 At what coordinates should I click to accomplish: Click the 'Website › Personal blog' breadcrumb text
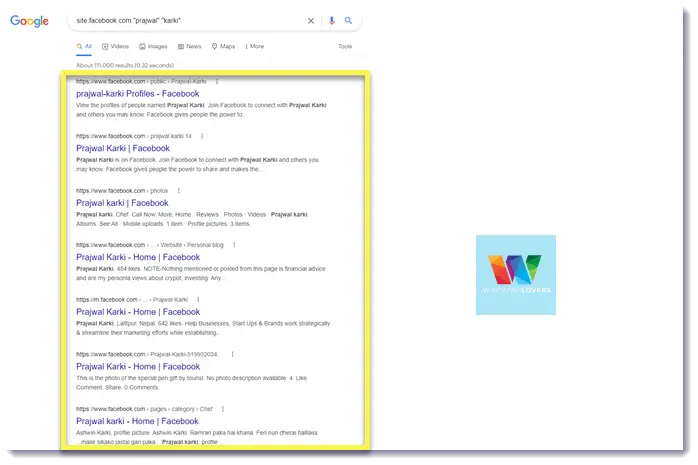[192, 245]
